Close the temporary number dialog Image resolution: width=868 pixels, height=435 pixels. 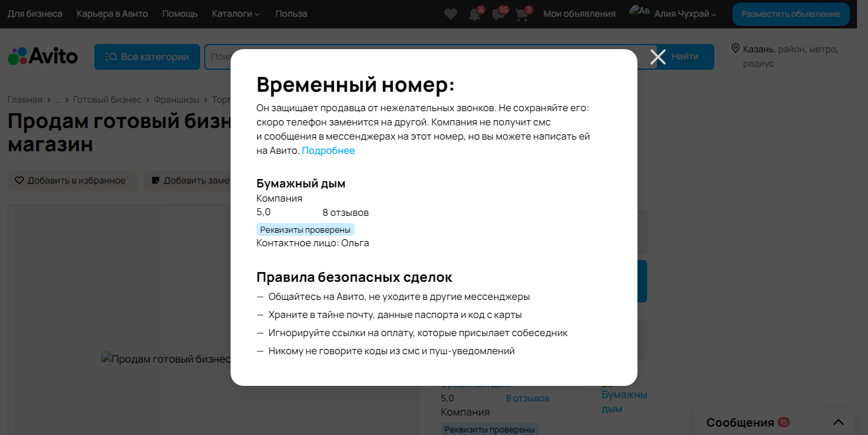[x=657, y=57]
